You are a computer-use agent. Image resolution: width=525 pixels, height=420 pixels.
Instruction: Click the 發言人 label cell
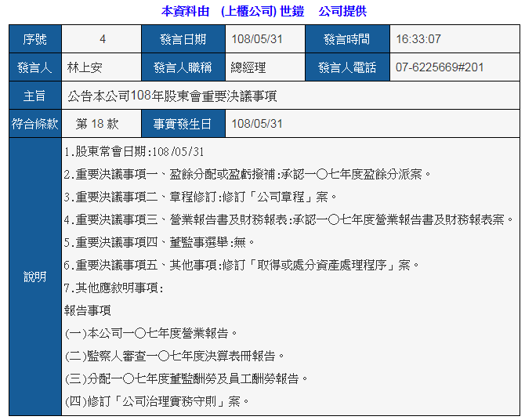(x=35, y=67)
